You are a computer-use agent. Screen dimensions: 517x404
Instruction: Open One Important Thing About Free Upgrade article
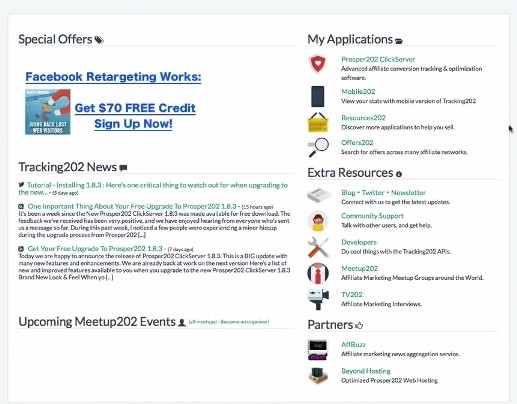coord(132,206)
